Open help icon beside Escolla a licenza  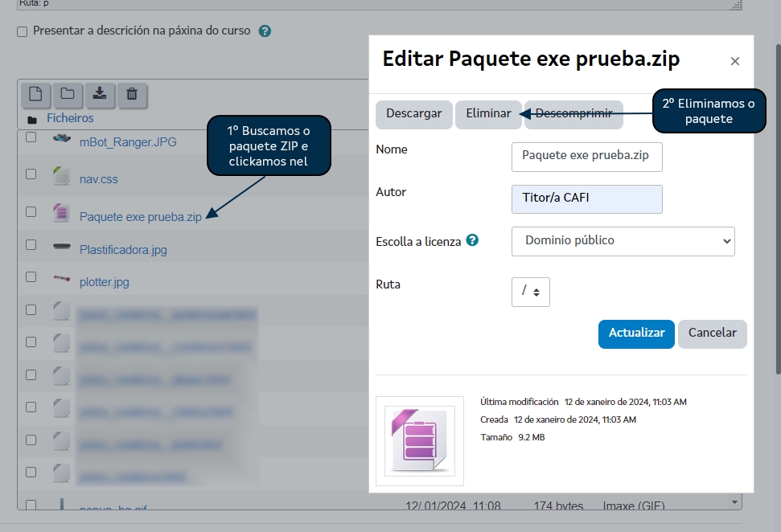point(473,240)
